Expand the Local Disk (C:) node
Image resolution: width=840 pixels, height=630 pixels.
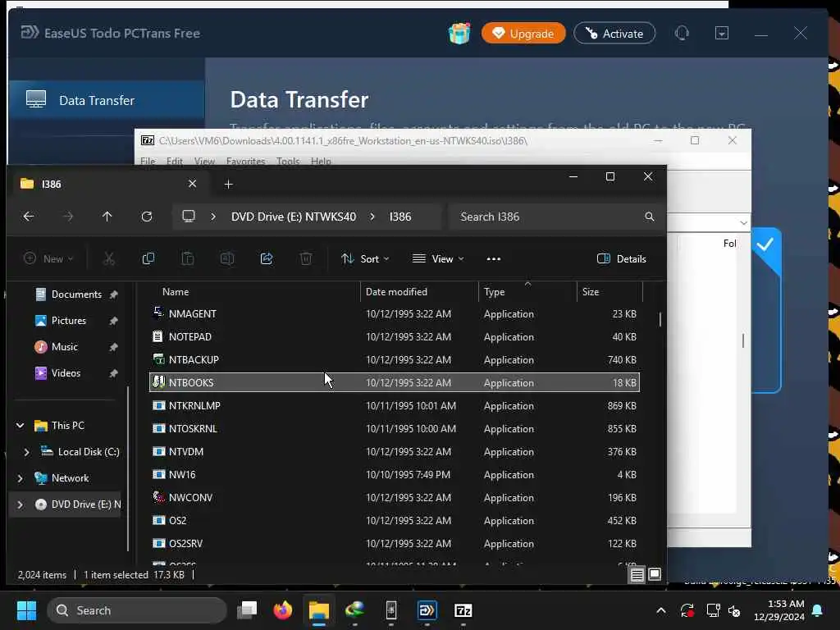pyautogui.click(x=27, y=452)
